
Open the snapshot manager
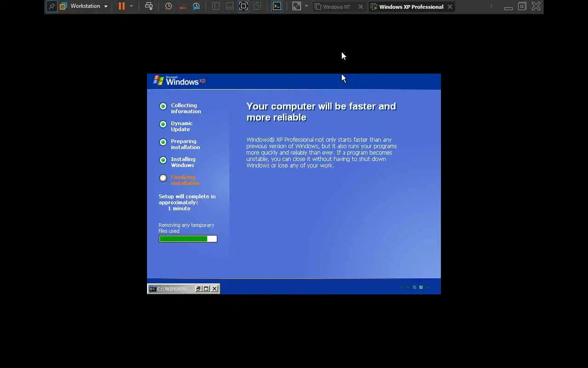tap(196, 6)
